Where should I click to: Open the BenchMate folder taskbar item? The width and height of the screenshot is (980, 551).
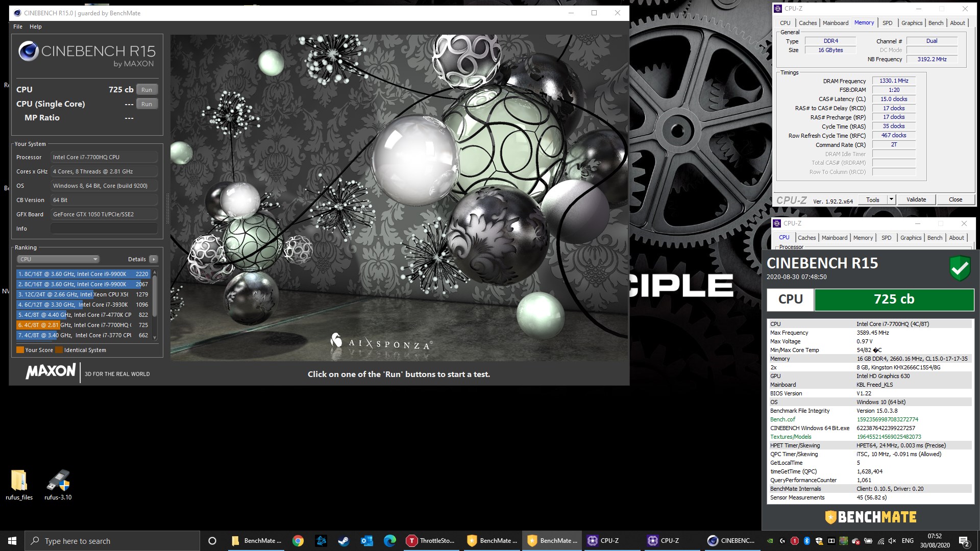[x=256, y=541]
